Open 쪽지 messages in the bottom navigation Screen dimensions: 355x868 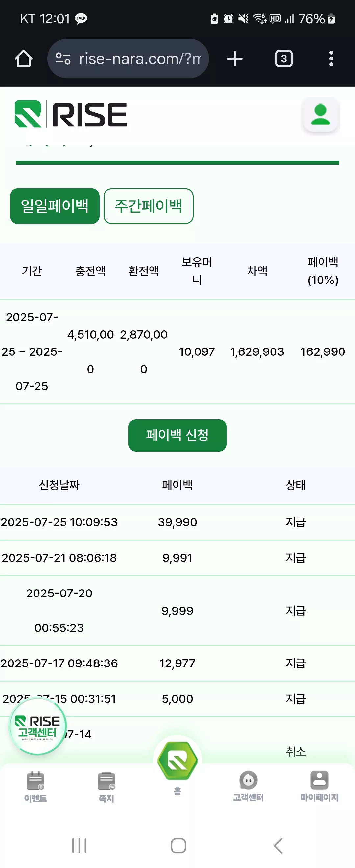point(106,787)
